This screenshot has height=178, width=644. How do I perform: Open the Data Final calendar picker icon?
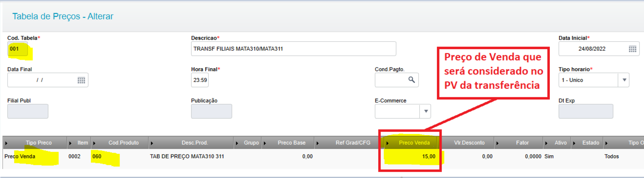point(81,80)
